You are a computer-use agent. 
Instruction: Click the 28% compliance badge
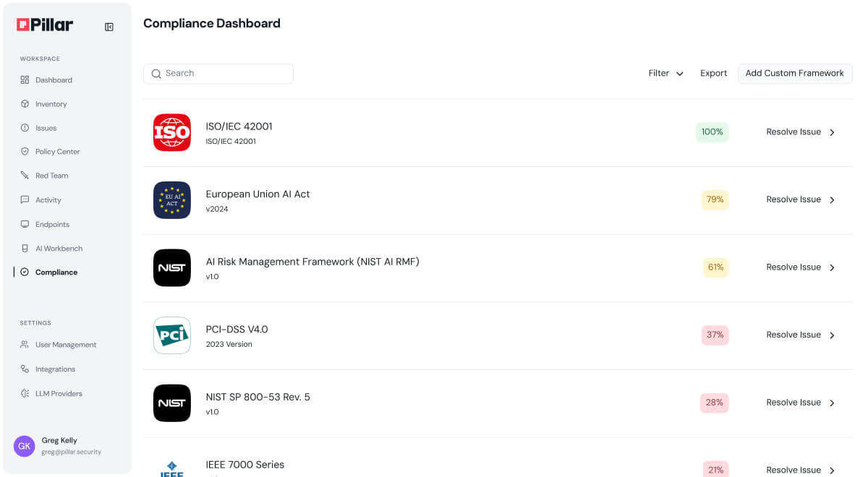click(715, 403)
